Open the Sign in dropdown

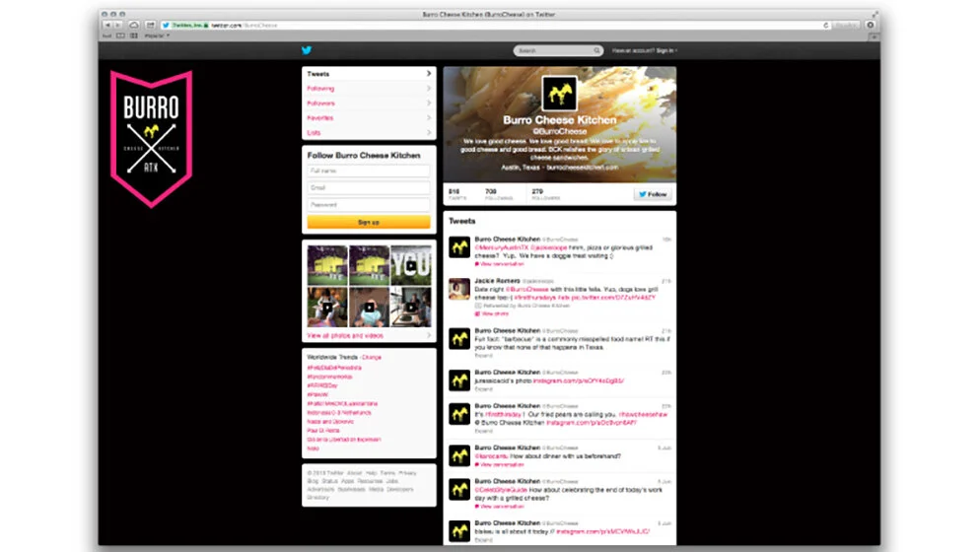666,50
